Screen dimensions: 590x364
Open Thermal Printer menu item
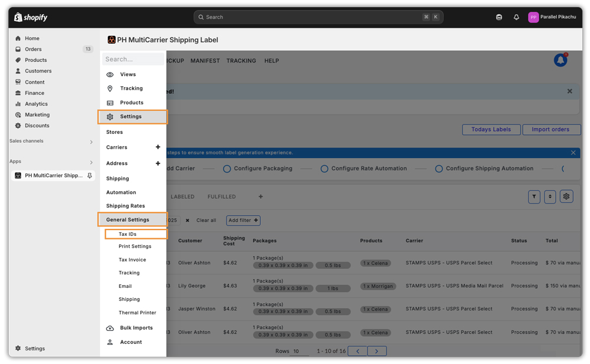137,313
